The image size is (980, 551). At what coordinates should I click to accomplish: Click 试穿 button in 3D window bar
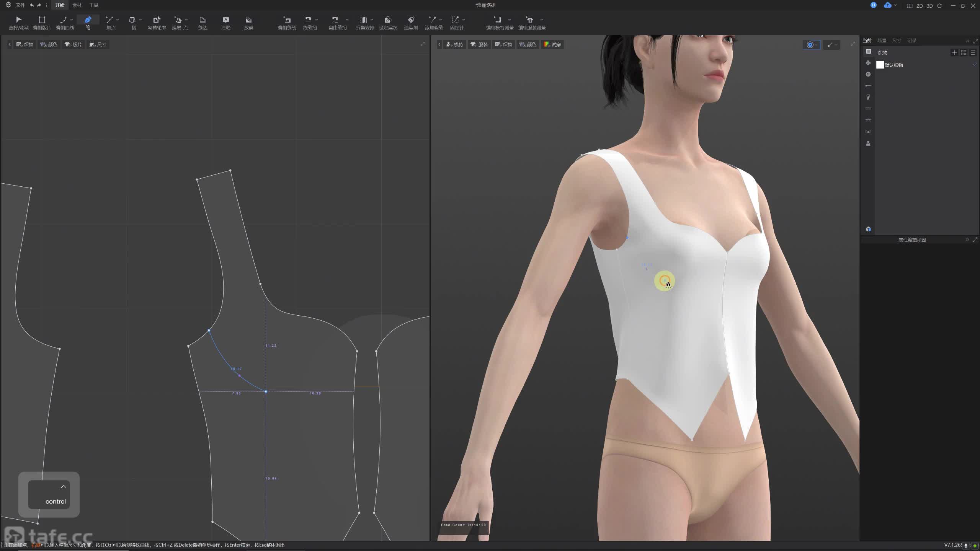pyautogui.click(x=552, y=44)
